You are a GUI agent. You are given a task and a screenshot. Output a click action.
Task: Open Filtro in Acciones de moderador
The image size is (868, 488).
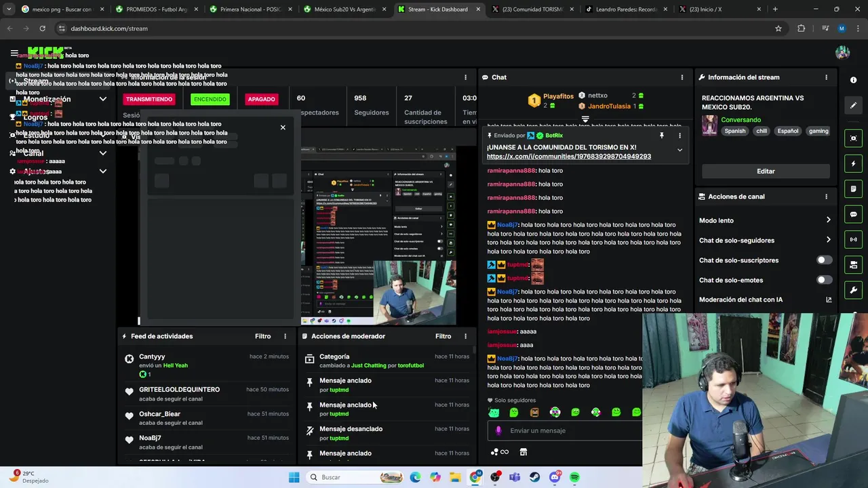[443, 336]
